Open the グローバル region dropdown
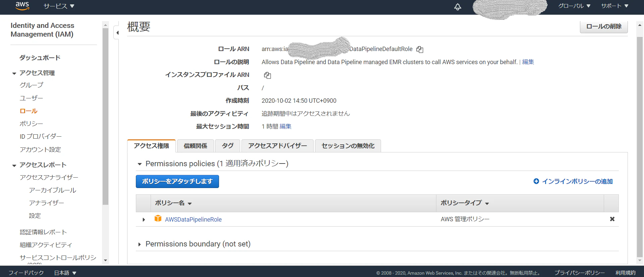The height and width of the screenshot is (277, 644). click(x=574, y=6)
